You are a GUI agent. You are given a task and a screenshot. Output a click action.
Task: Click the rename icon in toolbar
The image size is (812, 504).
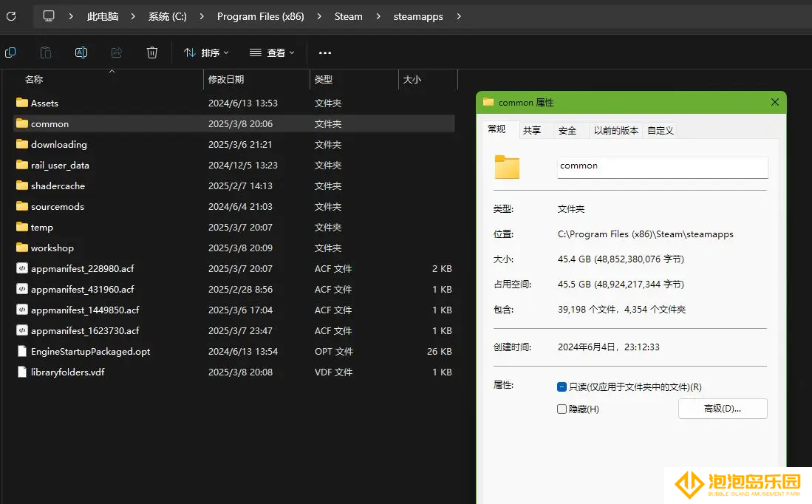(x=81, y=52)
